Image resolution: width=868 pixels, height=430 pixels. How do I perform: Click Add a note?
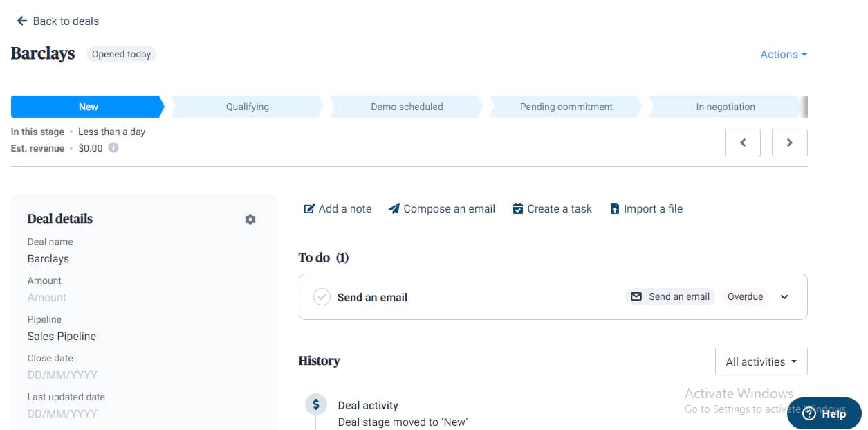[338, 208]
